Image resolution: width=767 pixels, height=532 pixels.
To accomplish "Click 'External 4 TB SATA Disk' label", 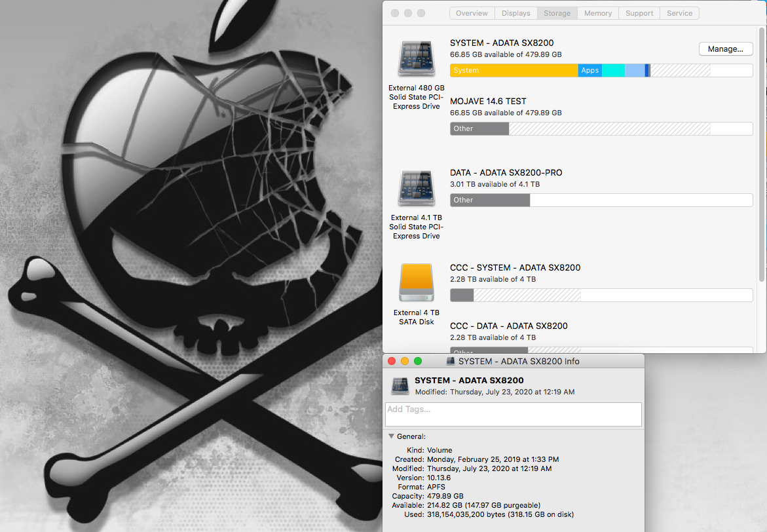I will coord(417,317).
